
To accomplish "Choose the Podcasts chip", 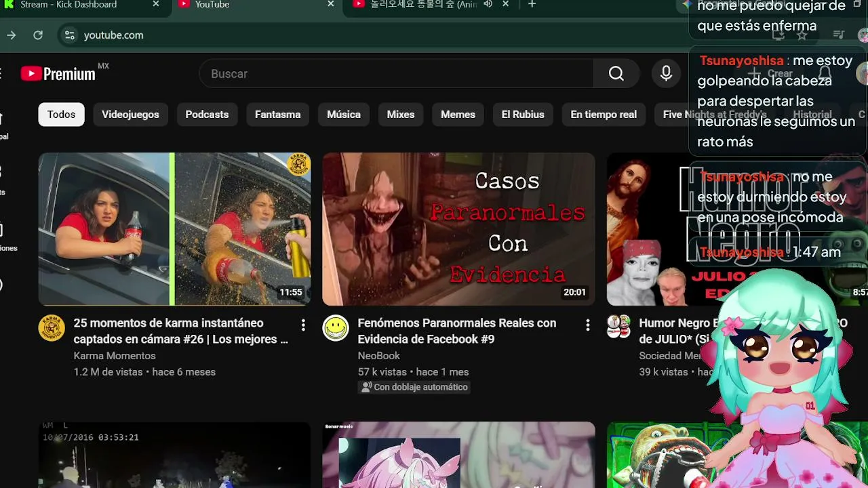I will [207, 115].
